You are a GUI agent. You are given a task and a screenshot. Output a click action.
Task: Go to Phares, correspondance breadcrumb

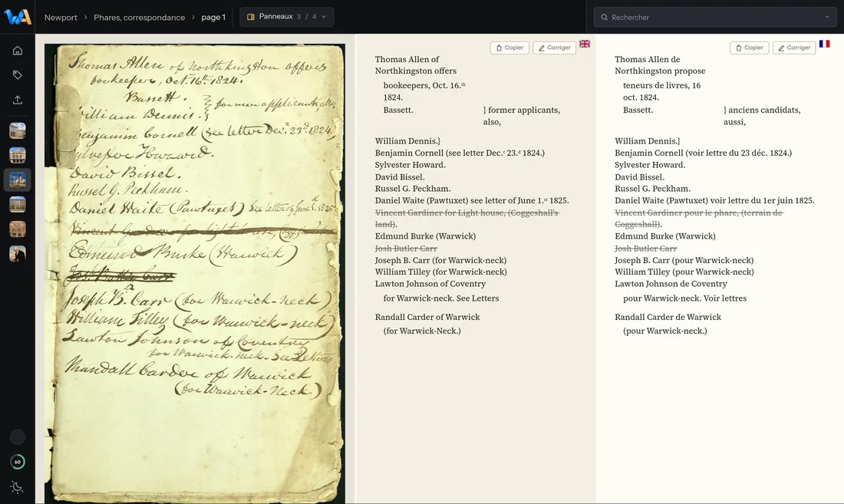point(139,17)
